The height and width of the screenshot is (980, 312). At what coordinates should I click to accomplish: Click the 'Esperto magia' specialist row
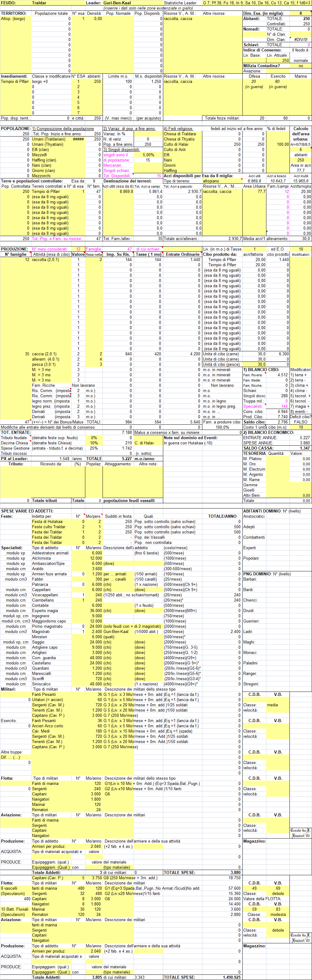pos(45,610)
